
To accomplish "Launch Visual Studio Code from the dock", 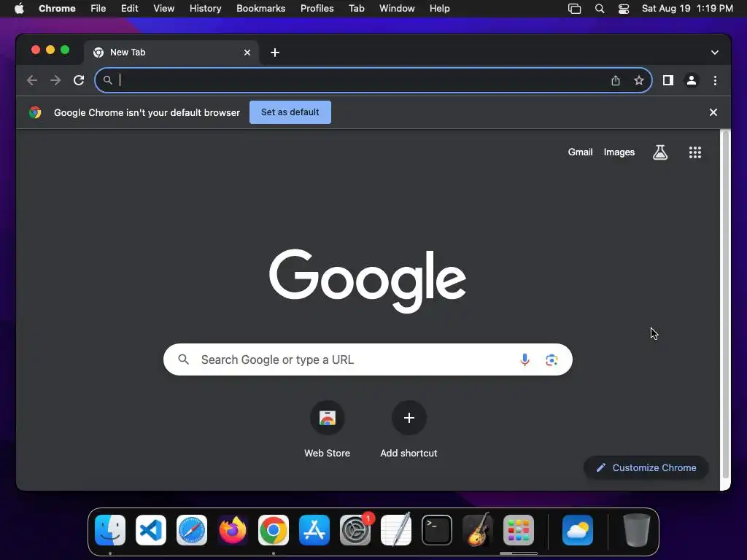I will tap(151, 530).
